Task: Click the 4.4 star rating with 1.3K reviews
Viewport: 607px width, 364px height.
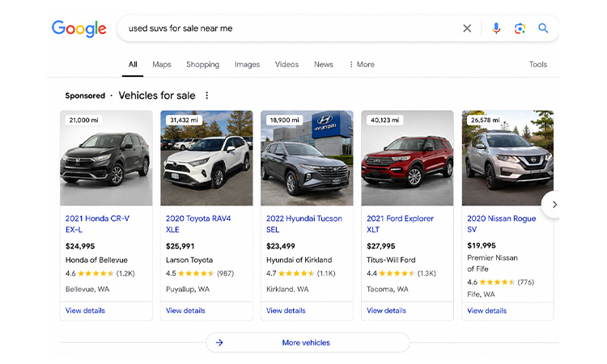Action: pyautogui.click(x=401, y=273)
